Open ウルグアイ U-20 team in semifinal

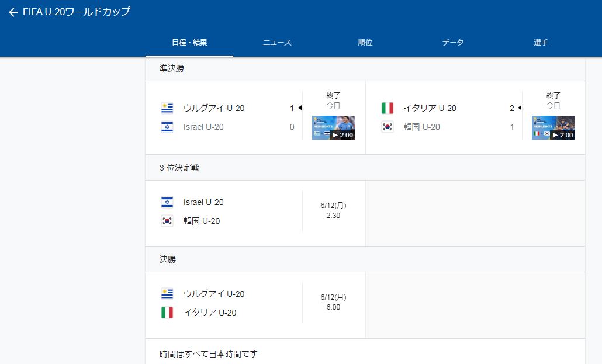pyautogui.click(x=214, y=108)
